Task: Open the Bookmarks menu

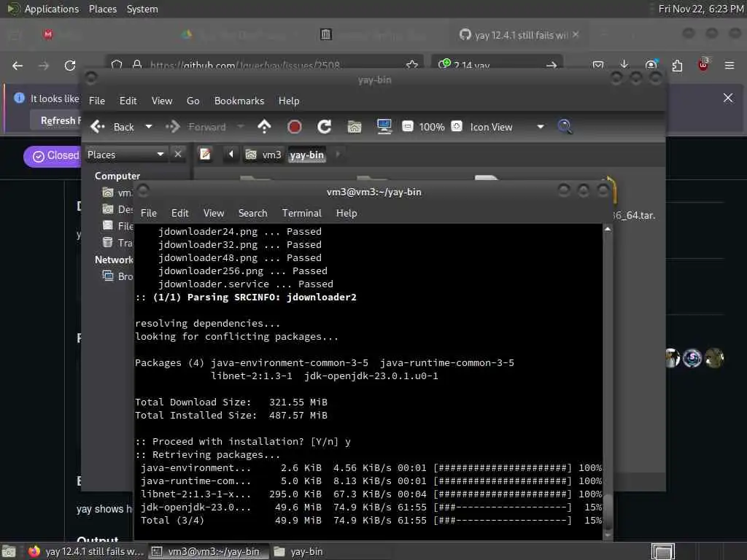Action: pyautogui.click(x=239, y=101)
